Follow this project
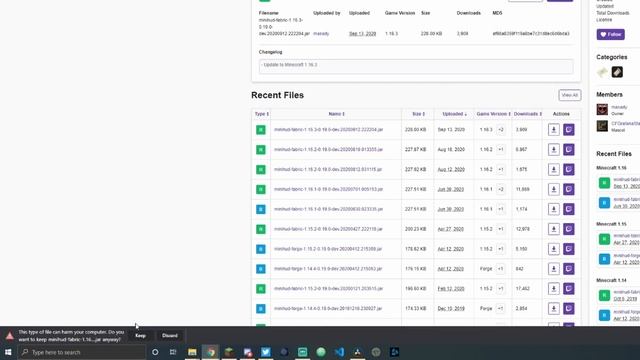640x360 pixels. [611, 34]
